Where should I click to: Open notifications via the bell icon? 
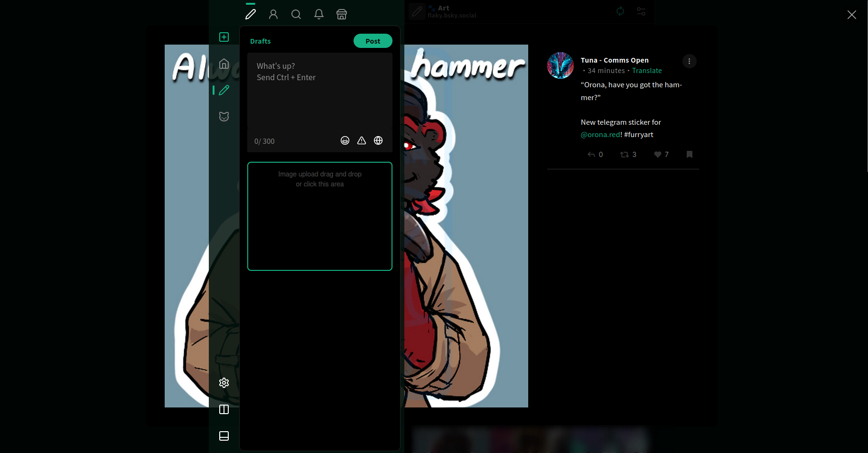coord(318,14)
